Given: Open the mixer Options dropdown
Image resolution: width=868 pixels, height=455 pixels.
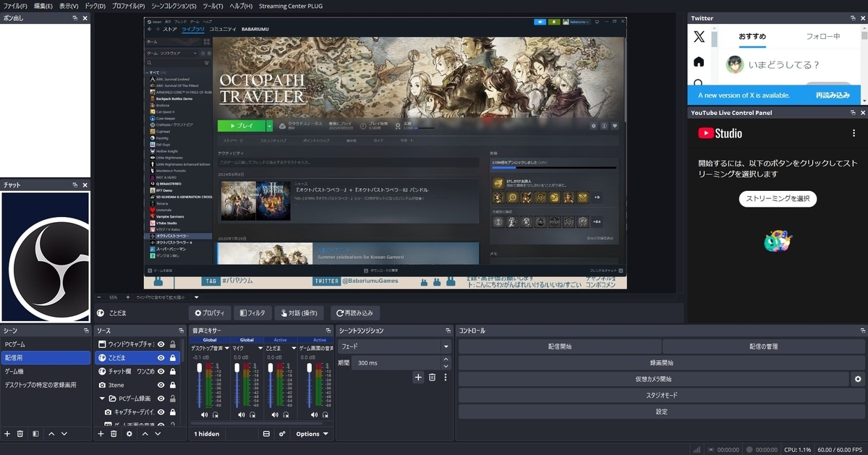Looking at the screenshot, I should pyautogui.click(x=312, y=434).
